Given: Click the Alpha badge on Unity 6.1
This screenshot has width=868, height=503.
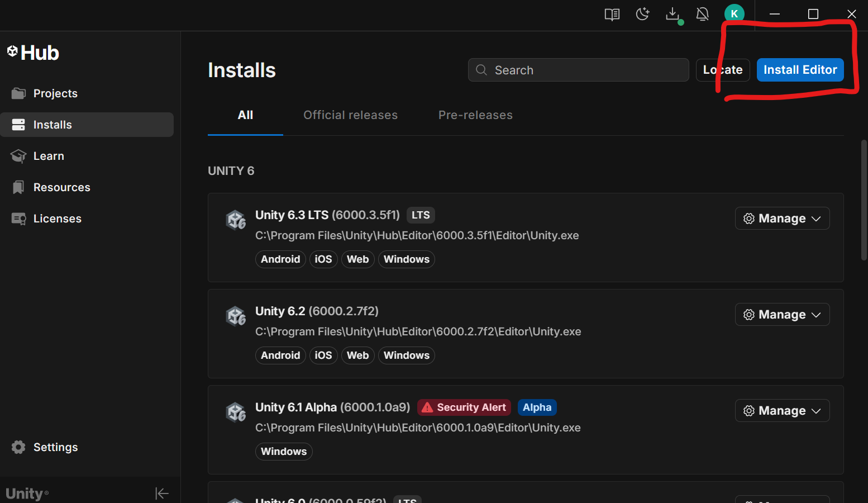Looking at the screenshot, I should (x=537, y=407).
